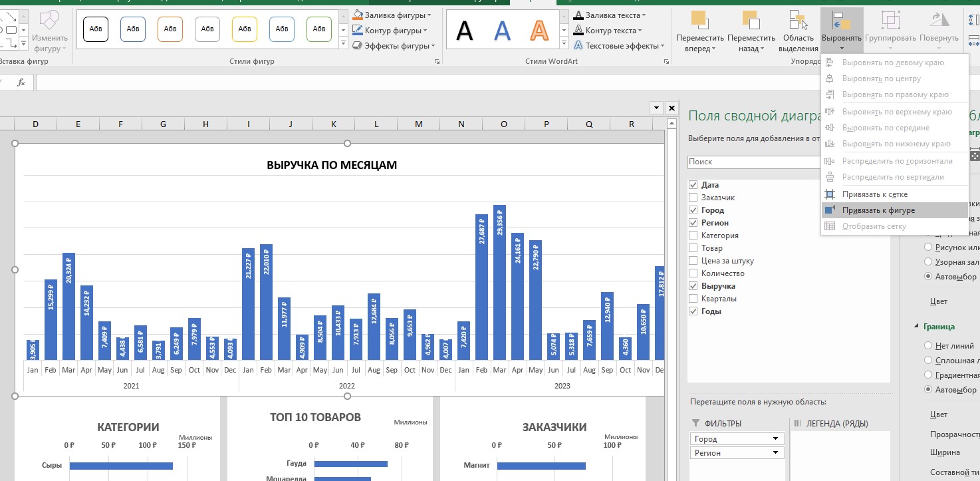This screenshot has height=481, width=980.
Task: Select Нет линий border option
Action: point(928,346)
